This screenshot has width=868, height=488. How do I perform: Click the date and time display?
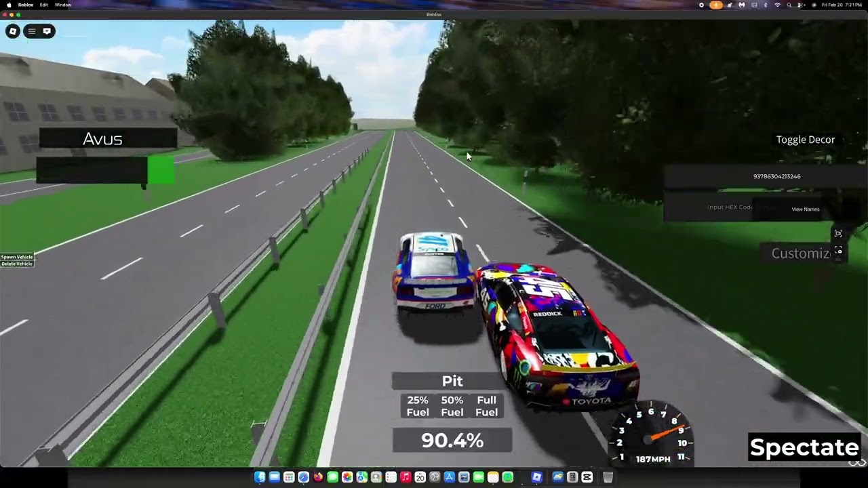click(842, 5)
